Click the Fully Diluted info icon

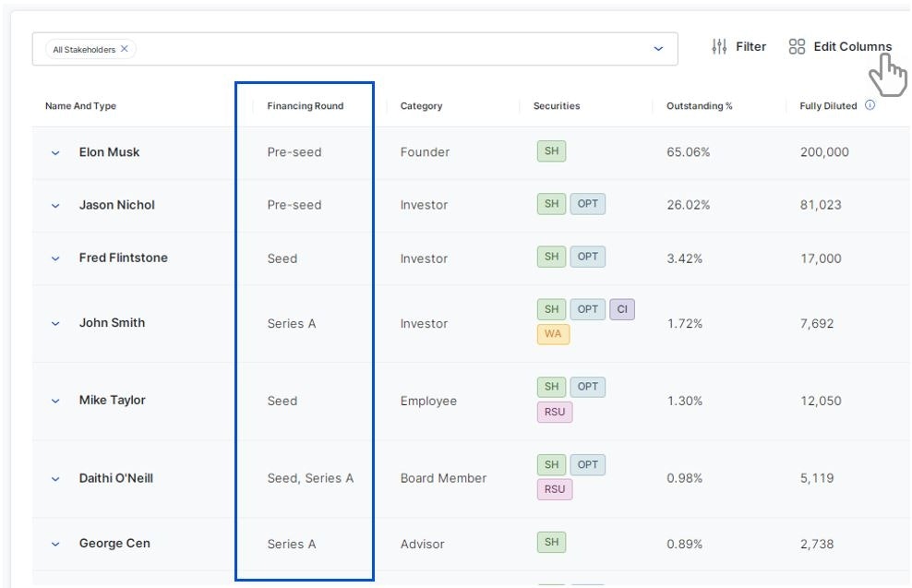tap(870, 105)
